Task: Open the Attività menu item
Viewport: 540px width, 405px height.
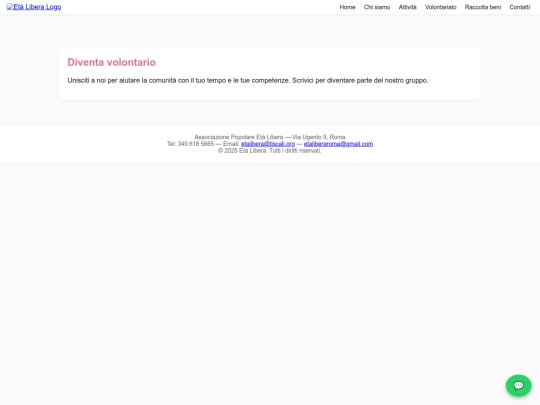Action: pyautogui.click(x=407, y=7)
